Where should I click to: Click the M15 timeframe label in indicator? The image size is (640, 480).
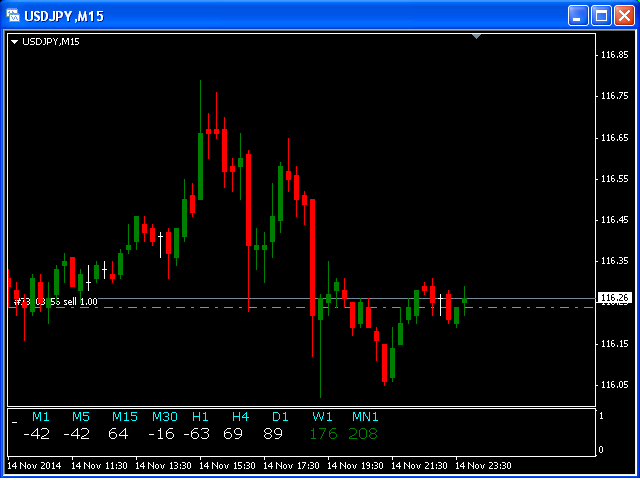(125, 417)
